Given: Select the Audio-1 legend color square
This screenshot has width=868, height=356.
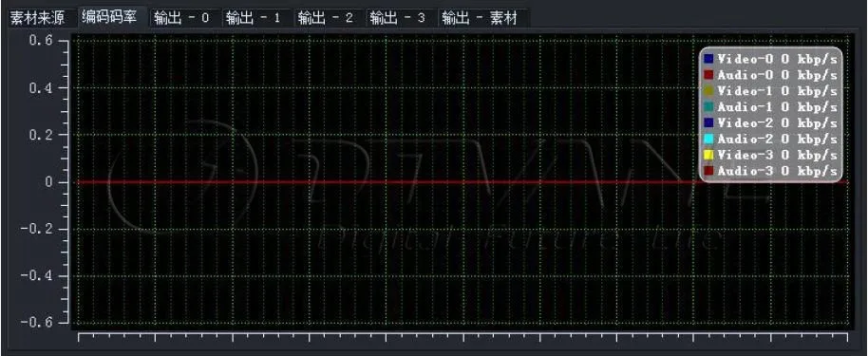Looking at the screenshot, I should [x=708, y=106].
